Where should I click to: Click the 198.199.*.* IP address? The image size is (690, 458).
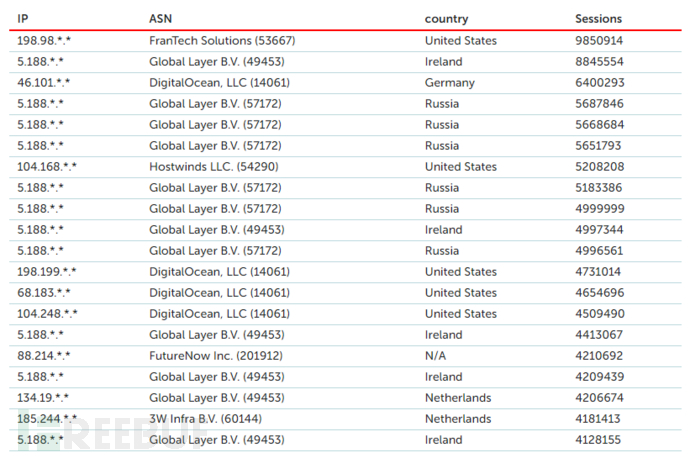pyautogui.click(x=47, y=272)
